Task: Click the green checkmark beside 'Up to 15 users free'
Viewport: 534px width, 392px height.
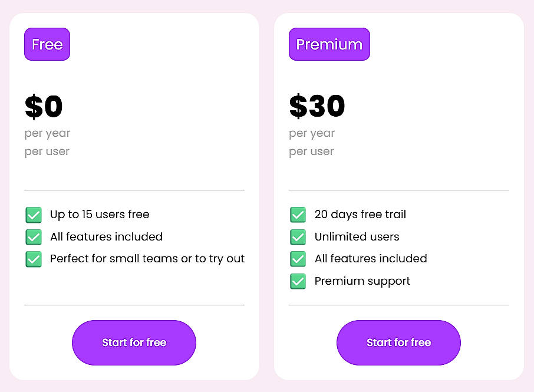Action: click(x=34, y=215)
